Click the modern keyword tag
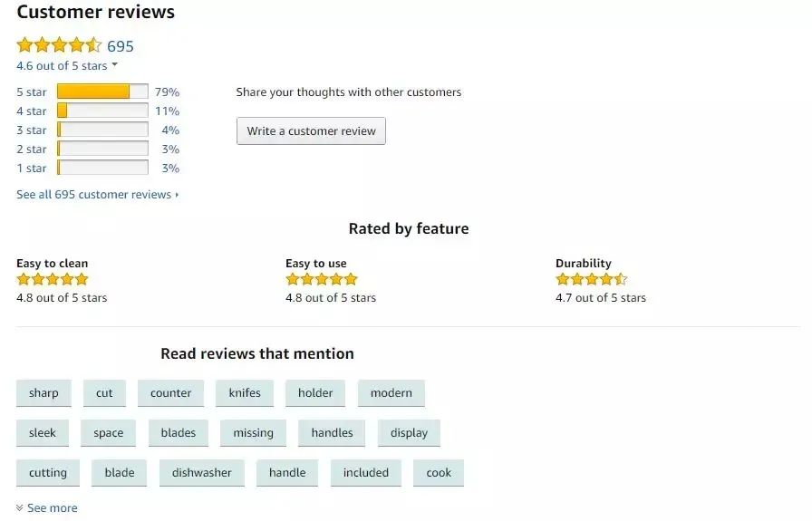This screenshot has height=521, width=812. click(391, 393)
